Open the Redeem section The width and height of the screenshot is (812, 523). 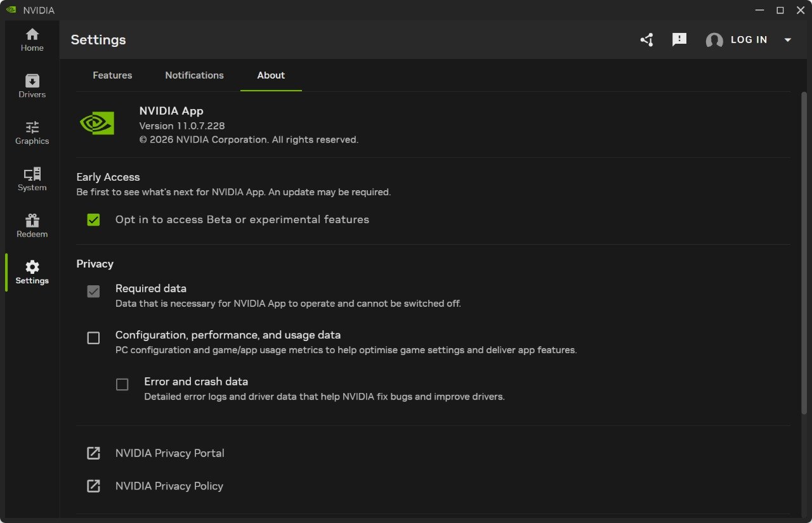click(x=32, y=224)
